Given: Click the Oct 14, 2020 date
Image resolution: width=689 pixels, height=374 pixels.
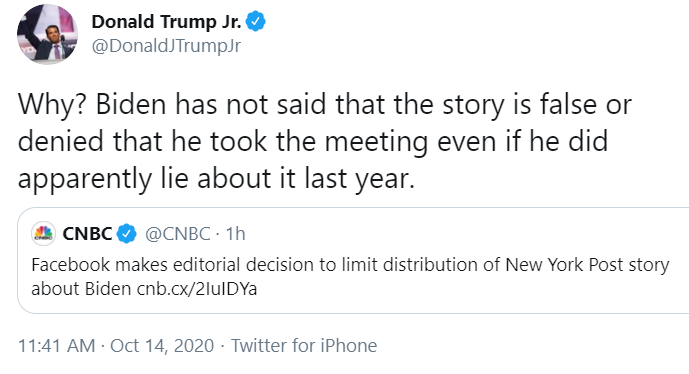Looking at the screenshot, I should coord(162,346).
